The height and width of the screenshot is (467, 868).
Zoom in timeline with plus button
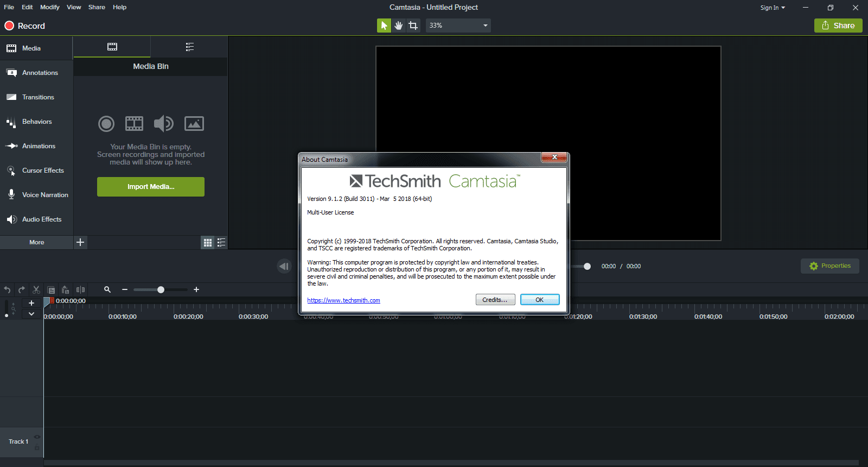pyautogui.click(x=196, y=290)
